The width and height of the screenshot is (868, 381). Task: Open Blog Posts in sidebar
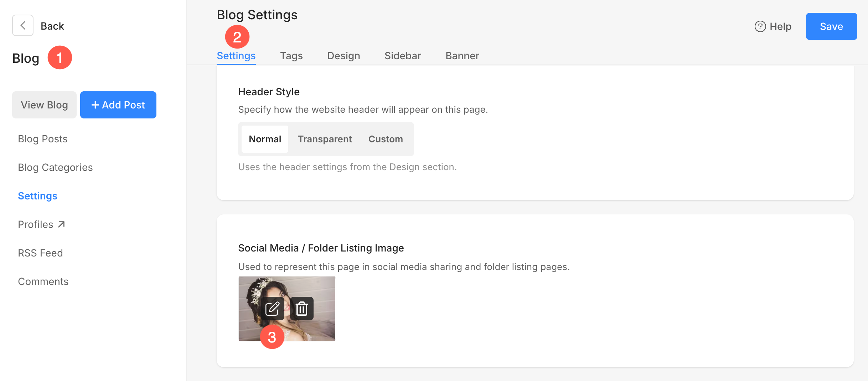point(43,139)
